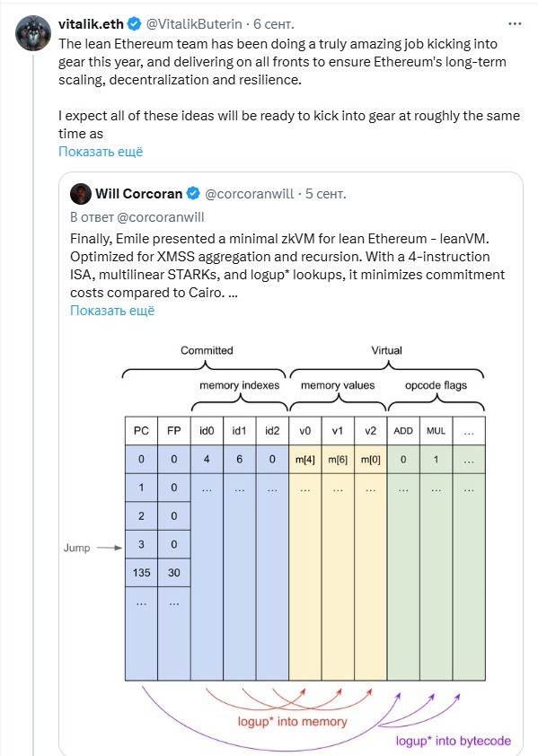Expand quoted tweet with Показать ещё
Viewport: 538px width, 756px height.
point(112,311)
